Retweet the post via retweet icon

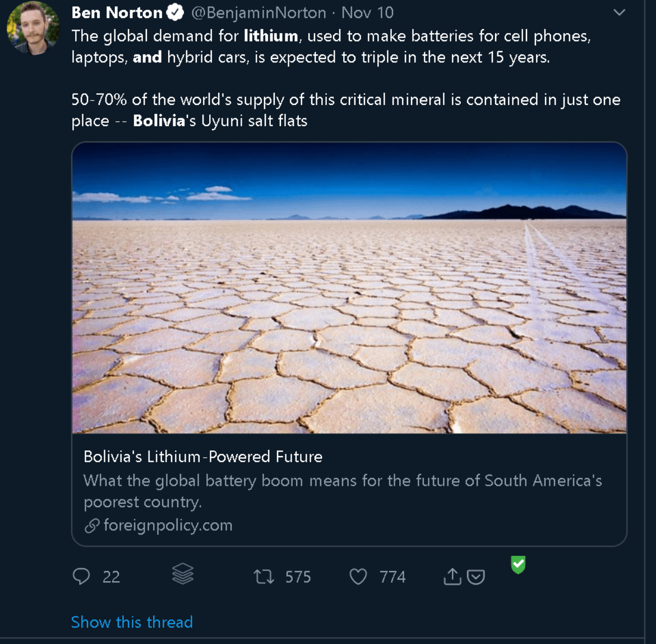click(x=264, y=577)
